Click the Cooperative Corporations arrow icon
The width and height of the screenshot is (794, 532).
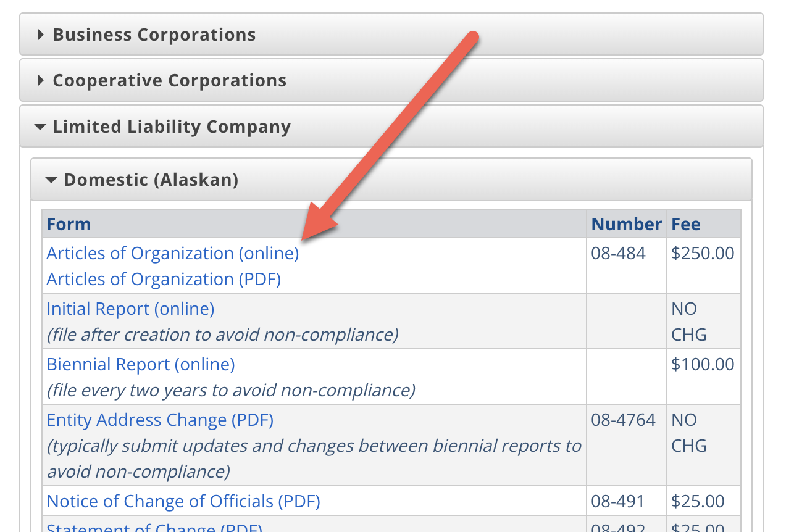click(x=41, y=80)
